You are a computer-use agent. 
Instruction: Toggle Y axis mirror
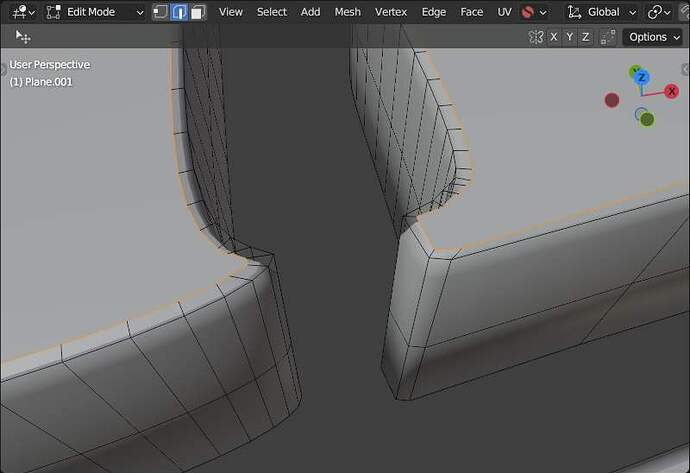click(569, 37)
